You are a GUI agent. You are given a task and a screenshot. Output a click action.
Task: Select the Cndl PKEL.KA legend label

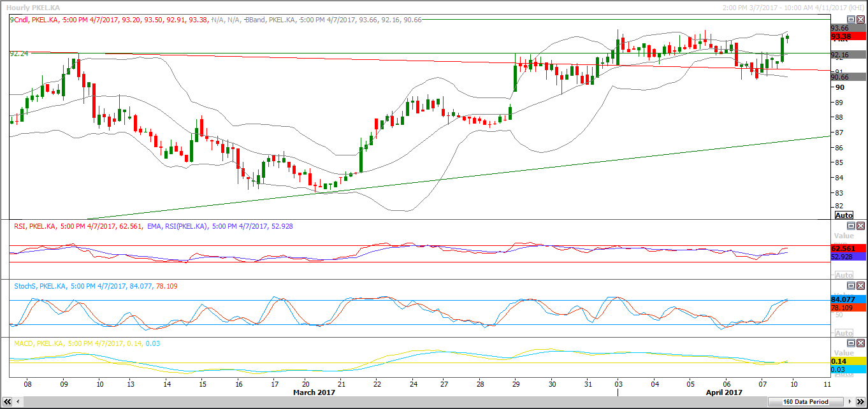point(40,20)
